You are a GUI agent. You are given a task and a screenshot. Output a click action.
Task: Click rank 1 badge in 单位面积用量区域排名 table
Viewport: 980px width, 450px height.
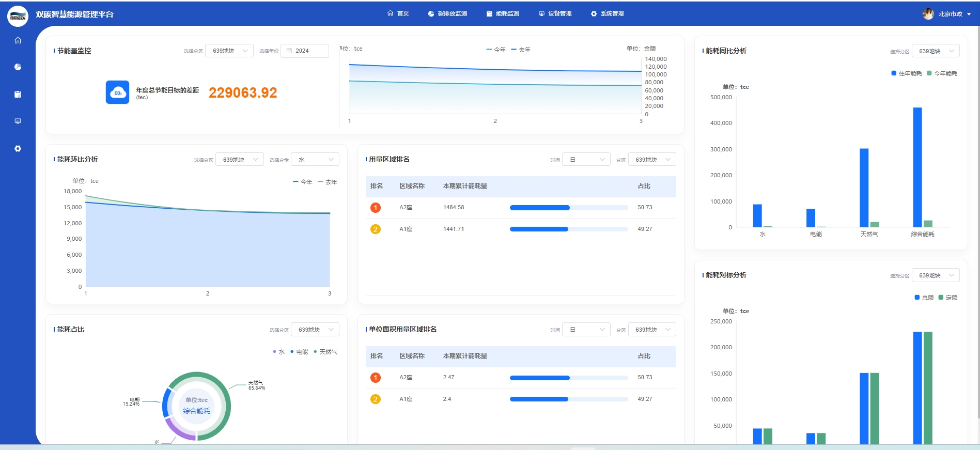point(376,378)
